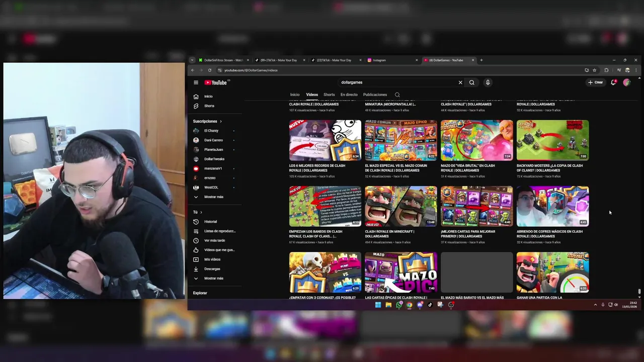
Task: Open the channel Inicio tab
Action: click(x=295, y=95)
